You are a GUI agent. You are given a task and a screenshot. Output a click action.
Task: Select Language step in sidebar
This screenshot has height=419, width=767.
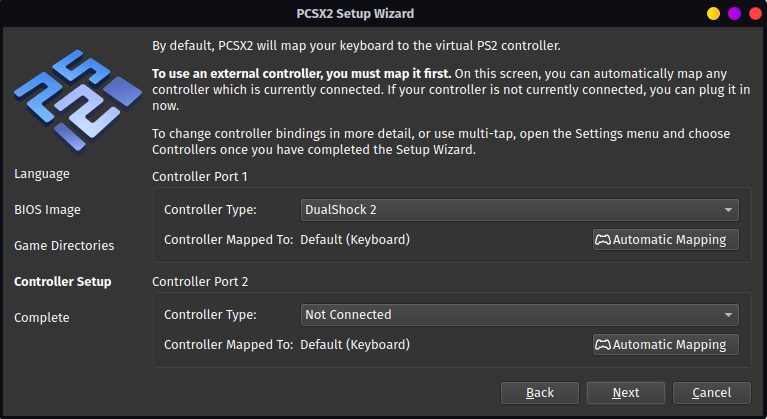click(x=42, y=174)
